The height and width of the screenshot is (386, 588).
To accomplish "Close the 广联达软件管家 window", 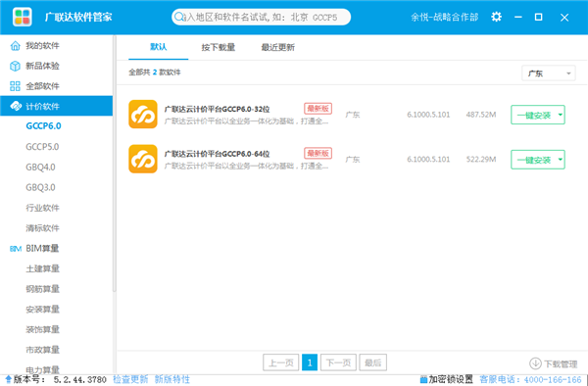I will pos(564,18).
